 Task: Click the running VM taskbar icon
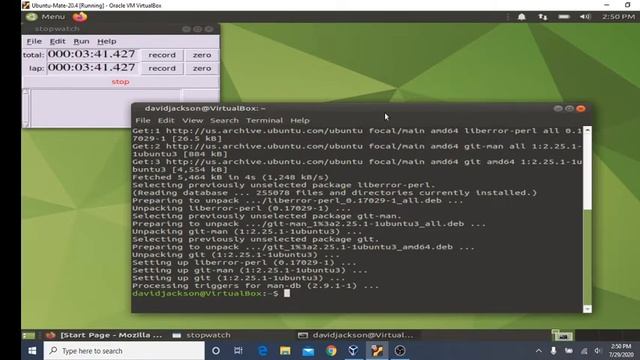tap(377, 351)
